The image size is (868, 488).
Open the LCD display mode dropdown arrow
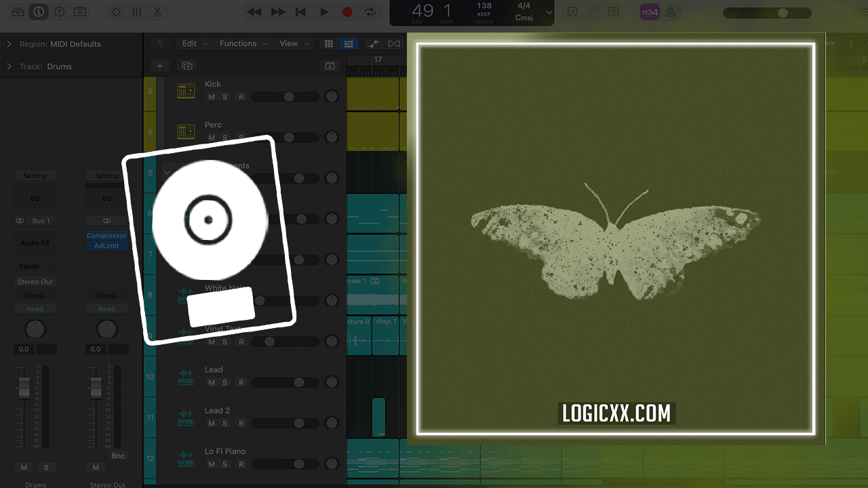coord(549,12)
